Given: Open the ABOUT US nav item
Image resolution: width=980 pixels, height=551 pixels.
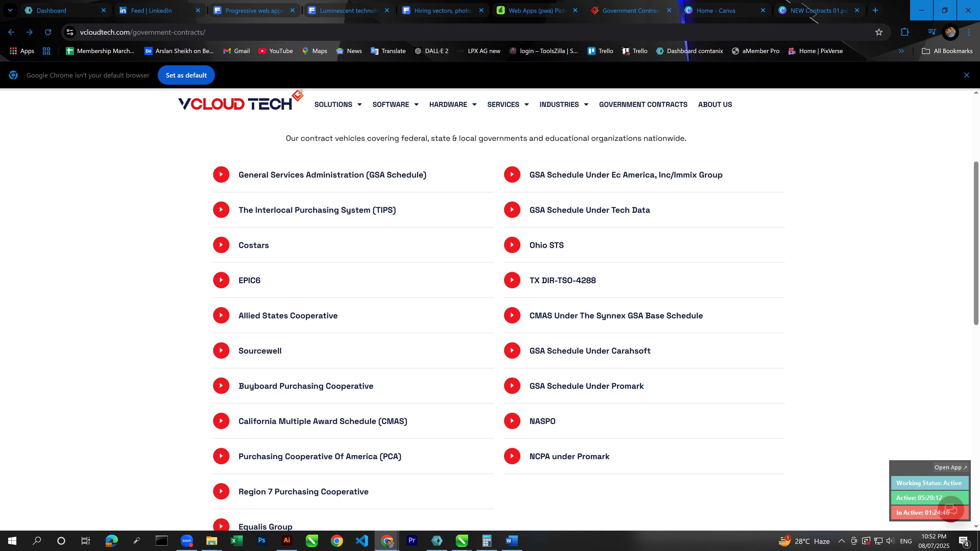Looking at the screenshot, I should click(x=715, y=104).
